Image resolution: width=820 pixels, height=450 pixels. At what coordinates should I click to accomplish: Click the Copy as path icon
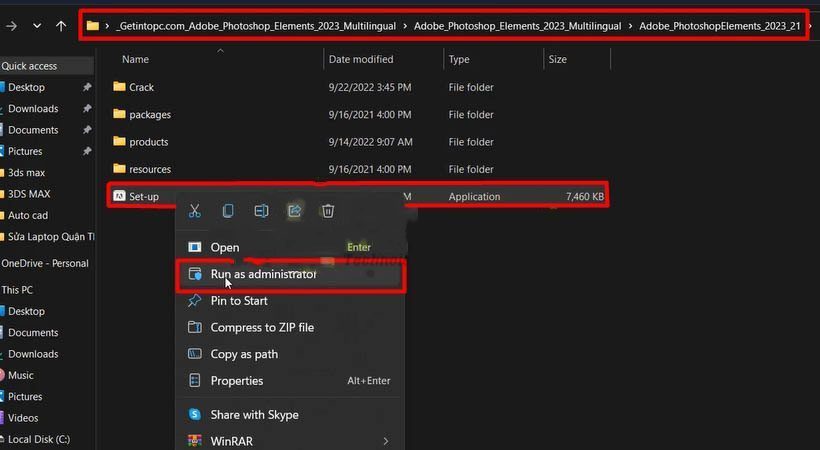click(x=195, y=354)
